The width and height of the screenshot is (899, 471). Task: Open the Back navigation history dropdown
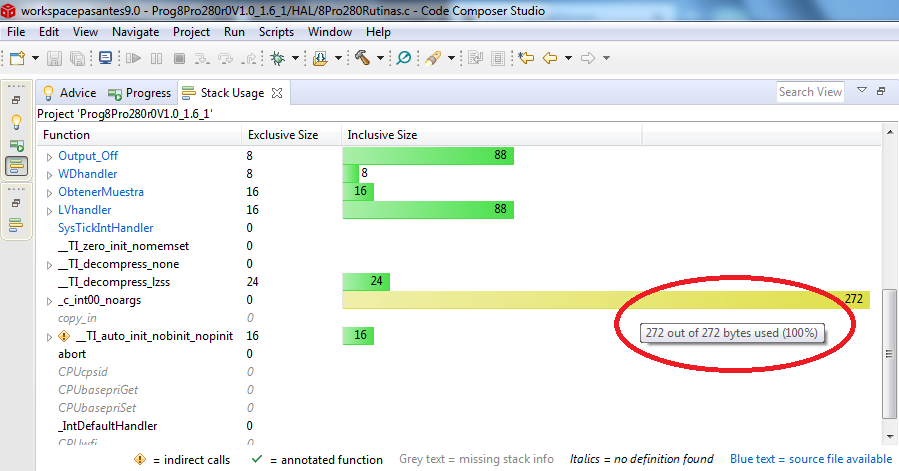(568, 58)
